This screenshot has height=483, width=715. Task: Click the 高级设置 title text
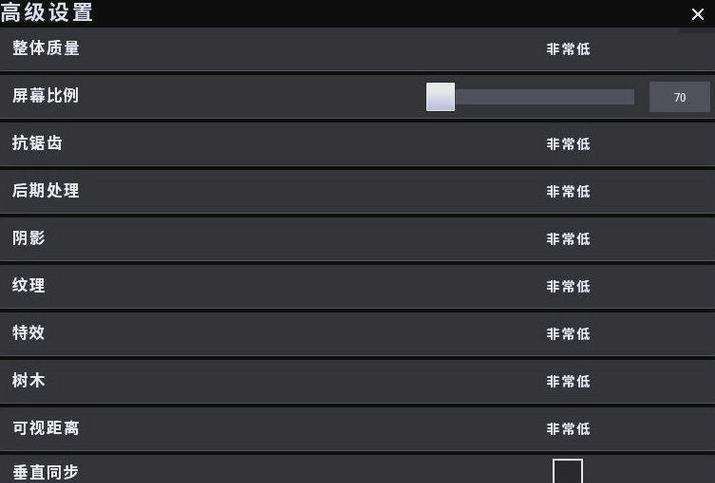coord(47,12)
